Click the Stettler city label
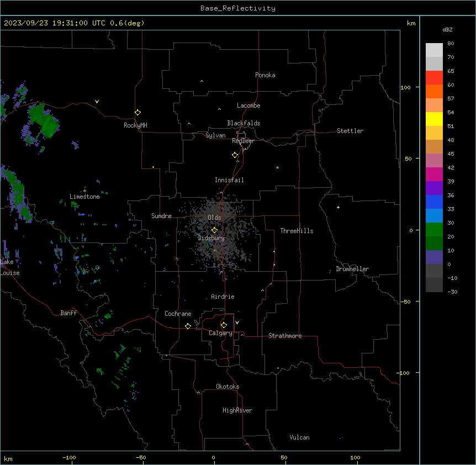Screen dimensions: 476x465 (x=350, y=131)
